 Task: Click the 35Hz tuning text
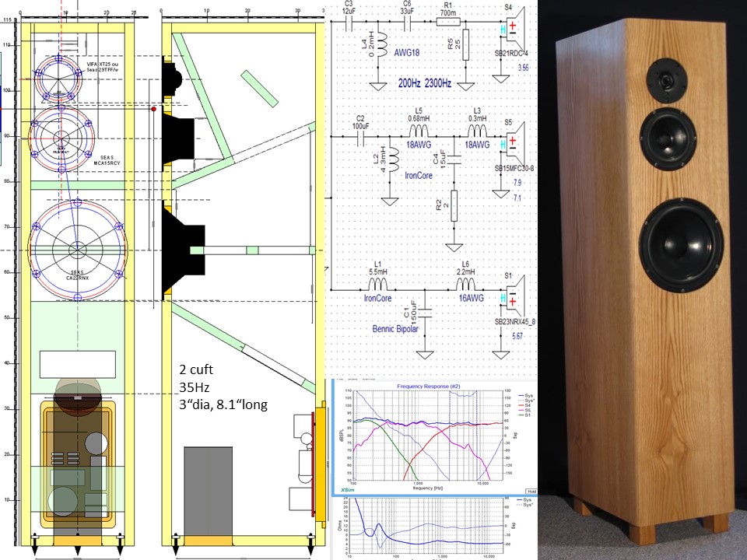194,387
